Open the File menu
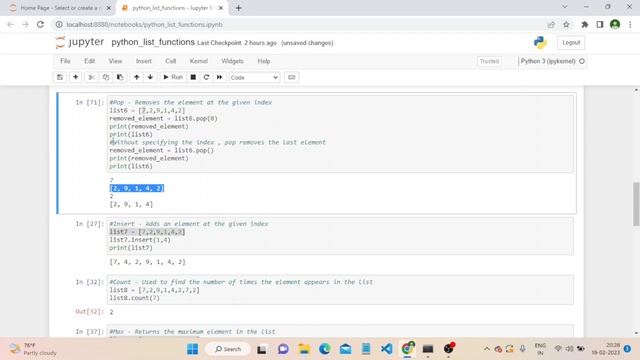Viewport: 640px width, 360px height. 65,61
